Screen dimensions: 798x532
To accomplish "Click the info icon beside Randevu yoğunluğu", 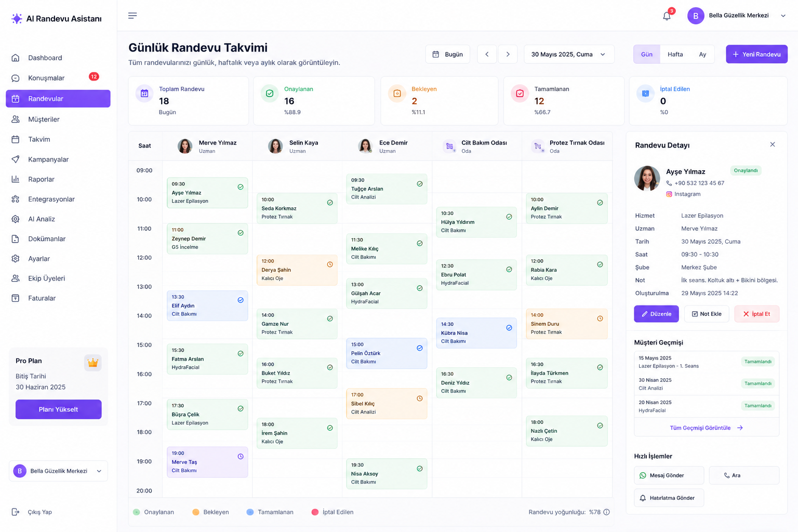I will (x=606, y=512).
